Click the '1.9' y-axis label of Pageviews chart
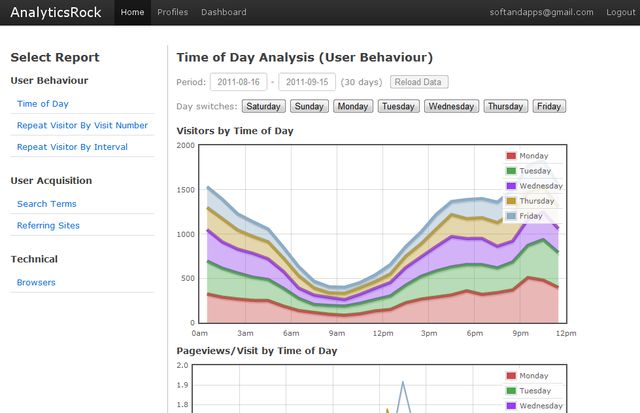 pos(182,385)
